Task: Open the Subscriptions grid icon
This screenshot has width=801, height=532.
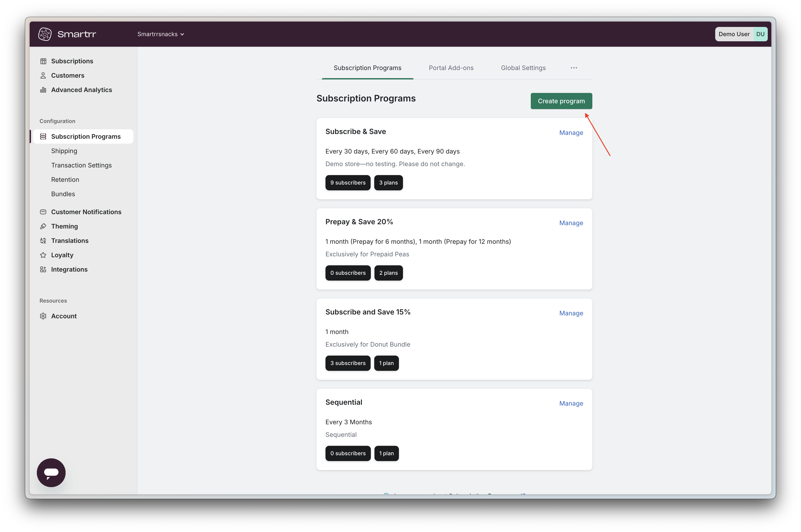Action: click(x=43, y=61)
